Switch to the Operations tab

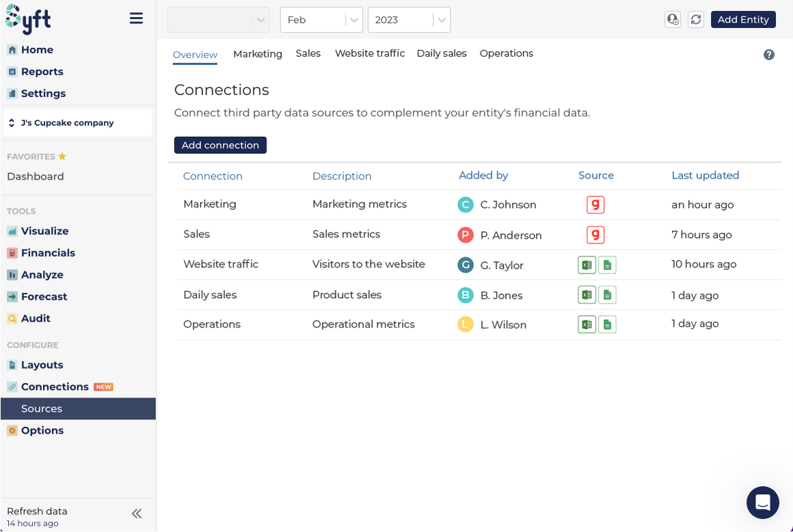tap(507, 53)
